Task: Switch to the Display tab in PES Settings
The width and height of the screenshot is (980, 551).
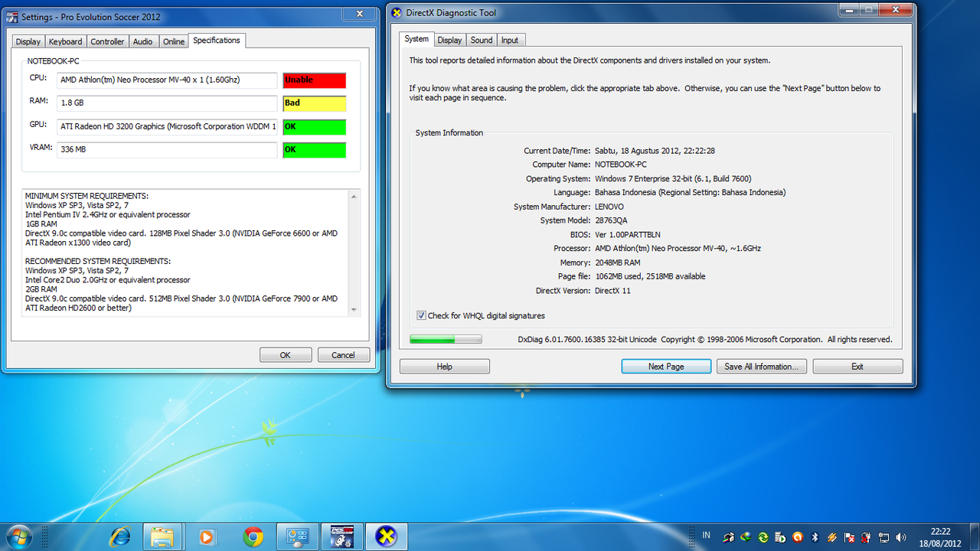Action: pyautogui.click(x=28, y=41)
